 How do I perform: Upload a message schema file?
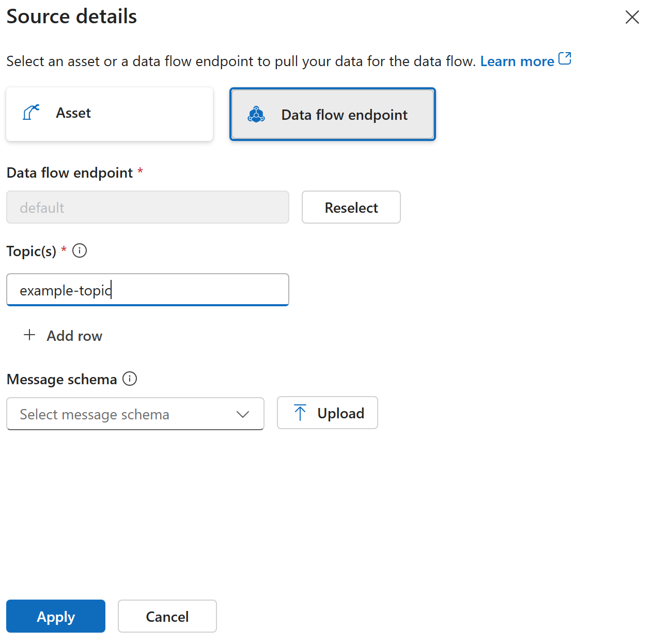tap(328, 413)
